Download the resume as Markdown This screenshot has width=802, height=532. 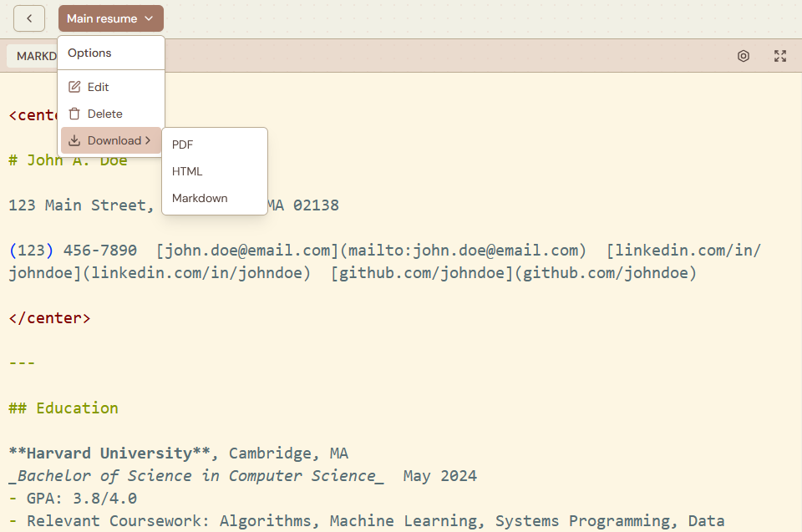200,198
